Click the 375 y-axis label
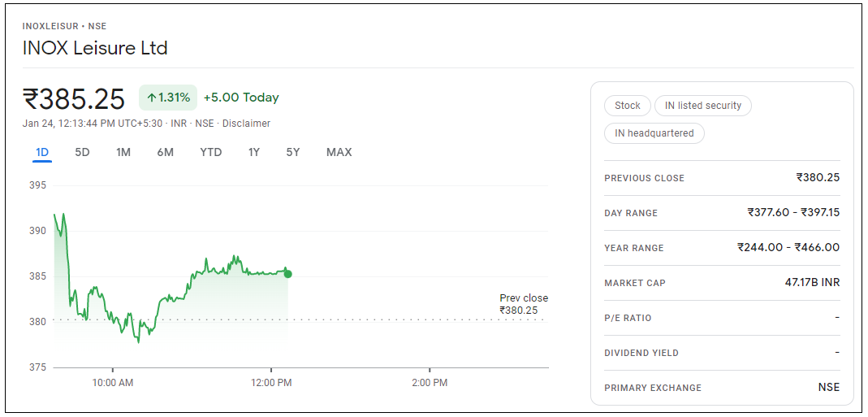The width and height of the screenshot is (868, 417). click(x=37, y=367)
